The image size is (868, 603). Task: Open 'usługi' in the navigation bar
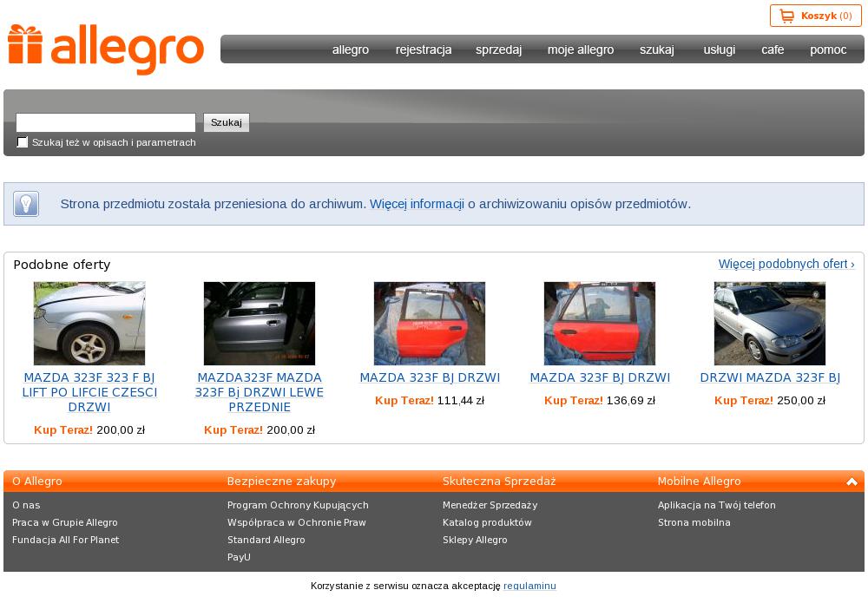click(x=720, y=49)
